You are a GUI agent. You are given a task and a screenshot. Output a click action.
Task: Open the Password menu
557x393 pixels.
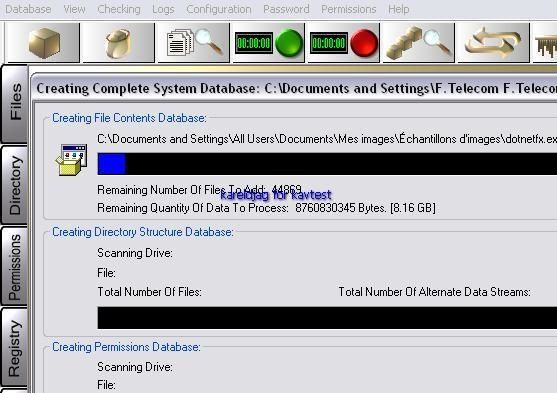(x=286, y=9)
